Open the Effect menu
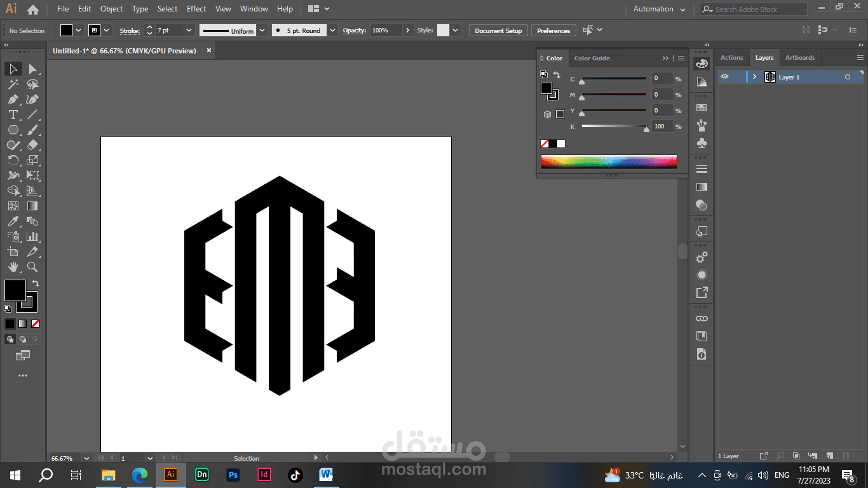 pyautogui.click(x=196, y=9)
